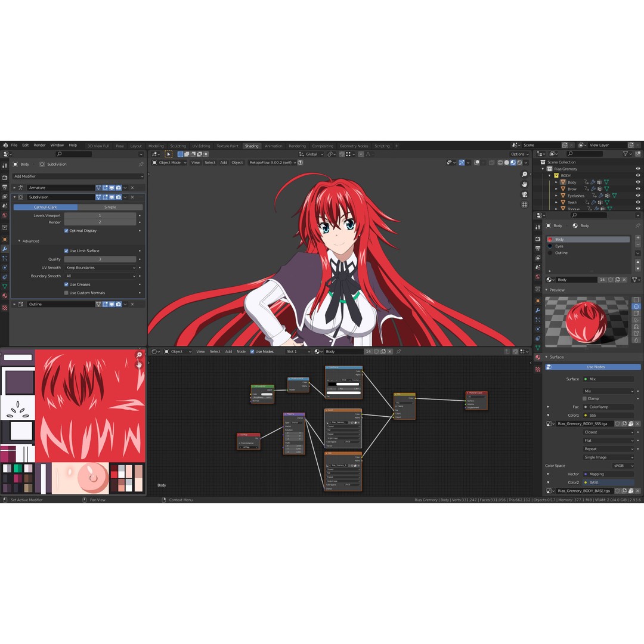This screenshot has height=644, width=644.
Task: Open World properties tab in left panel
Action: (x=5, y=215)
